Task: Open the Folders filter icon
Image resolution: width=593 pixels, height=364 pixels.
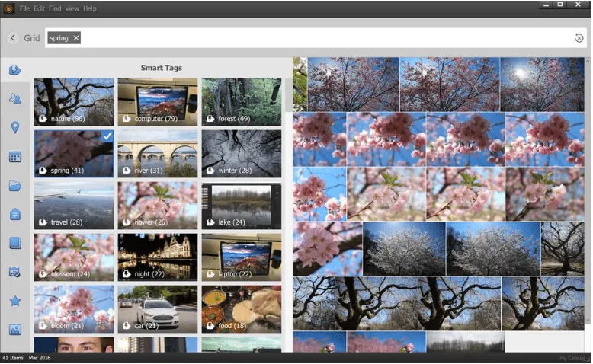Action: (x=14, y=186)
